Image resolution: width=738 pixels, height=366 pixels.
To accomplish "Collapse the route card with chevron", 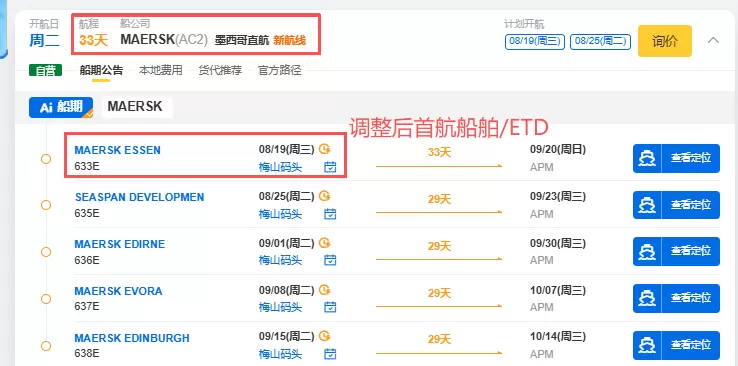I will coord(714,40).
